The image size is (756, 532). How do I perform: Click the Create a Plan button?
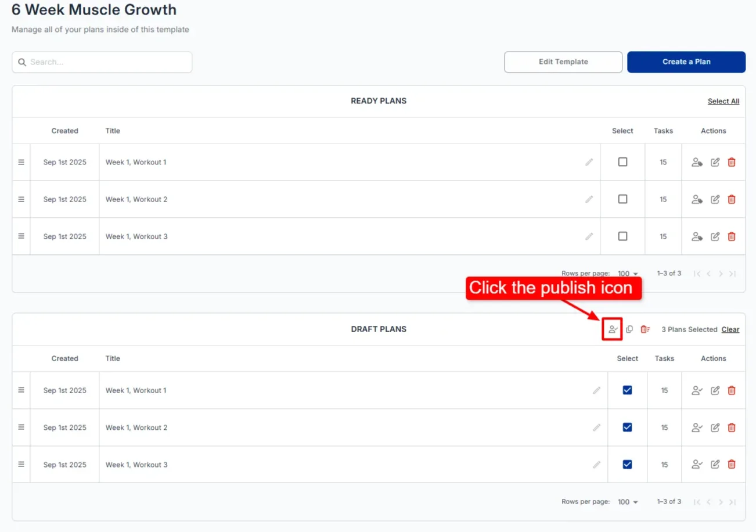pyautogui.click(x=686, y=62)
